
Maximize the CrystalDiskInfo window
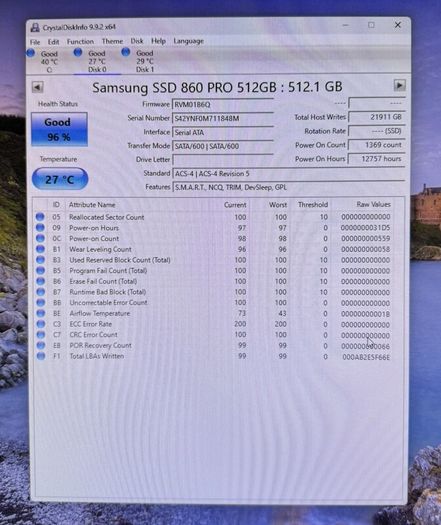click(371, 25)
